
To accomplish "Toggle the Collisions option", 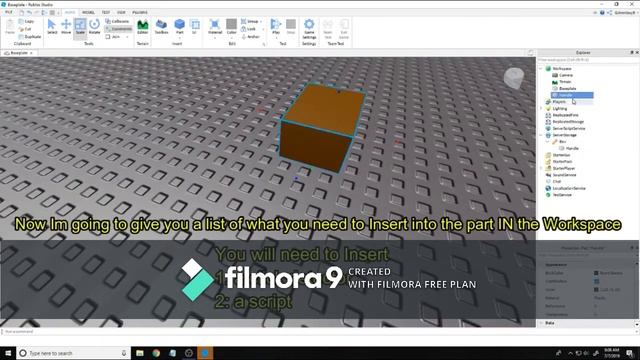I will [118, 21].
